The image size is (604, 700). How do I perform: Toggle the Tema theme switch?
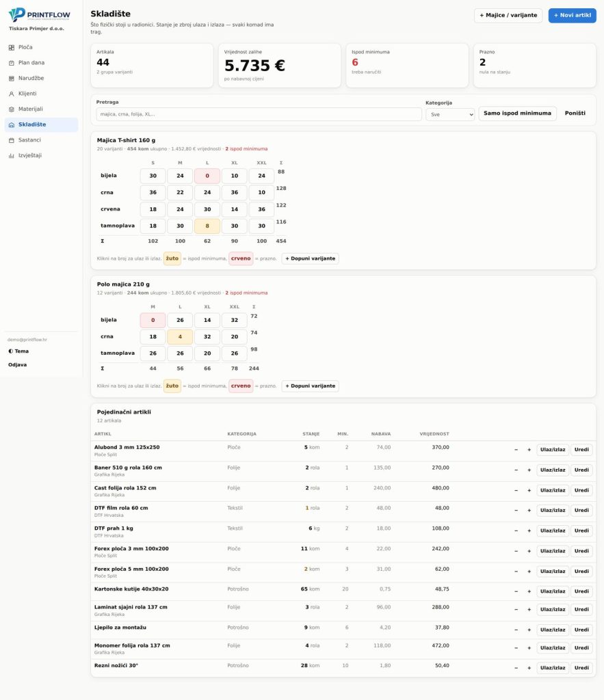[18, 351]
